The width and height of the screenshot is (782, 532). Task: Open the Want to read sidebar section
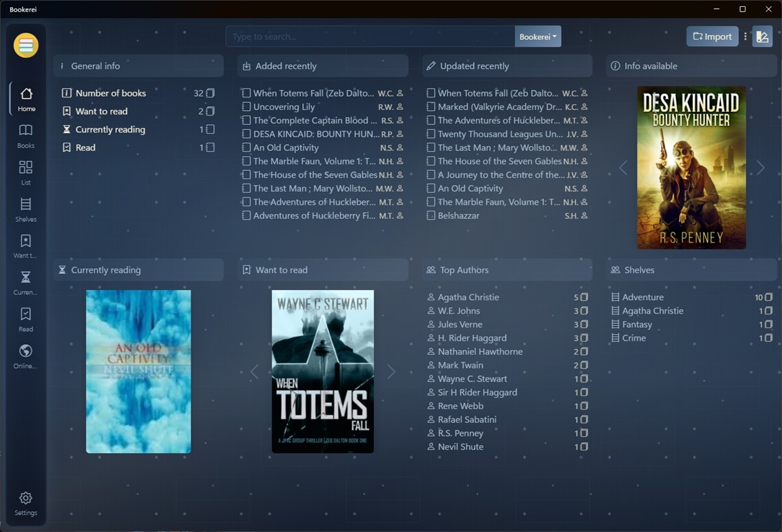click(25, 245)
